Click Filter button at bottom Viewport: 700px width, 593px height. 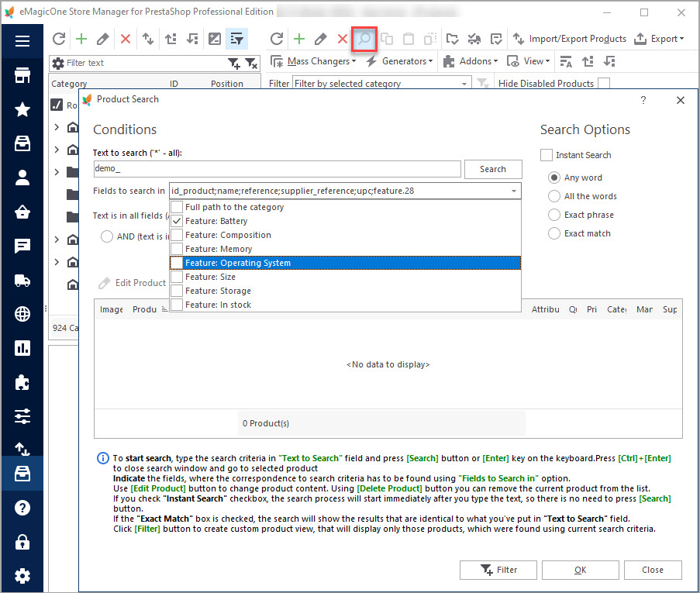498,570
